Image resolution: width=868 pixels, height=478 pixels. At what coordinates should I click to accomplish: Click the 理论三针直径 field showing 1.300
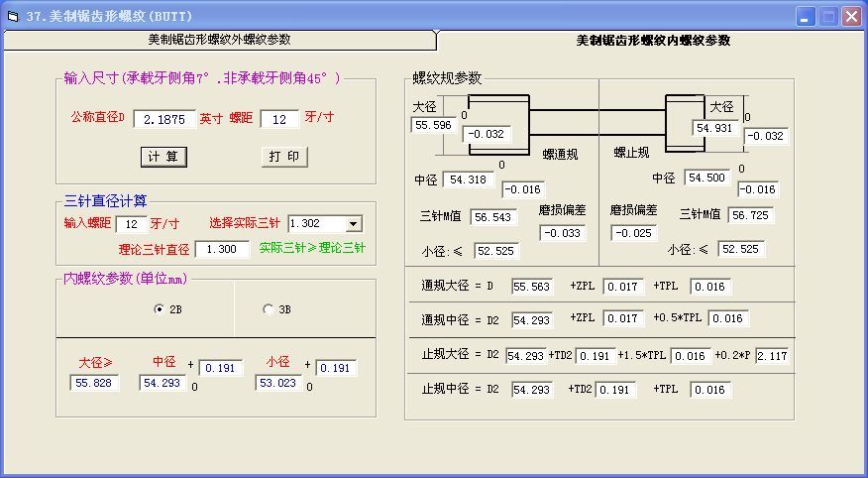coord(222,249)
